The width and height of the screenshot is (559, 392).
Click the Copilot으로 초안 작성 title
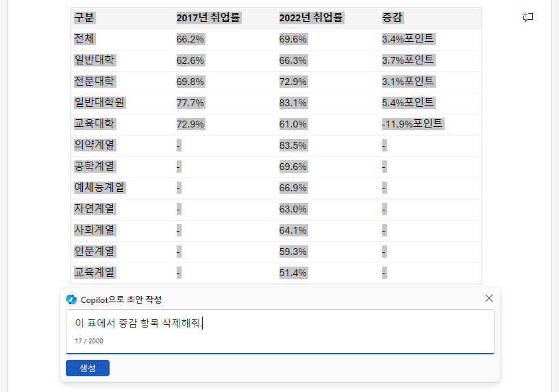(121, 299)
